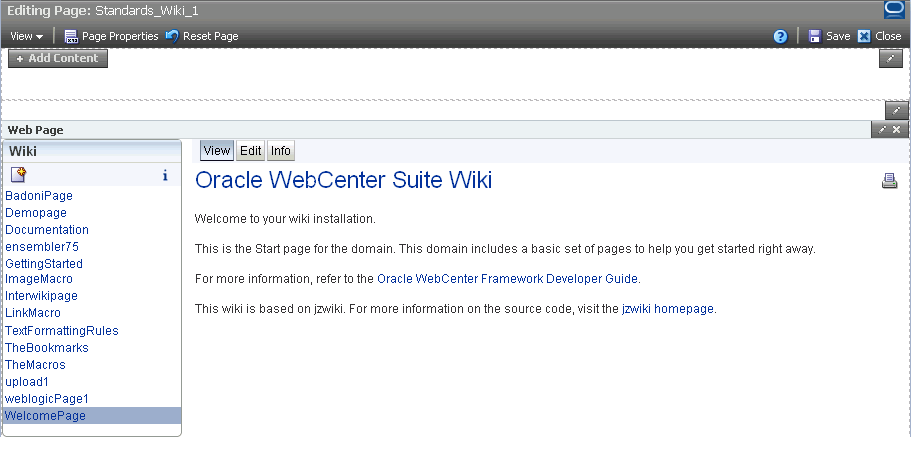Screen dimensions: 911x453
Task: Switch to the View tab
Action: pyautogui.click(x=217, y=151)
